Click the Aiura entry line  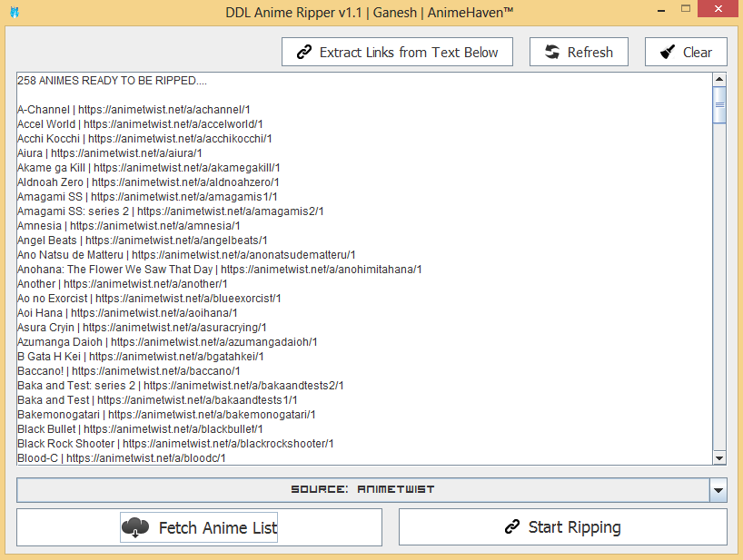(x=110, y=152)
